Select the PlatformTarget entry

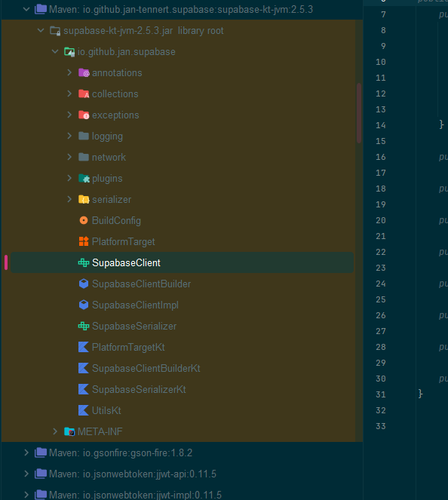124,242
